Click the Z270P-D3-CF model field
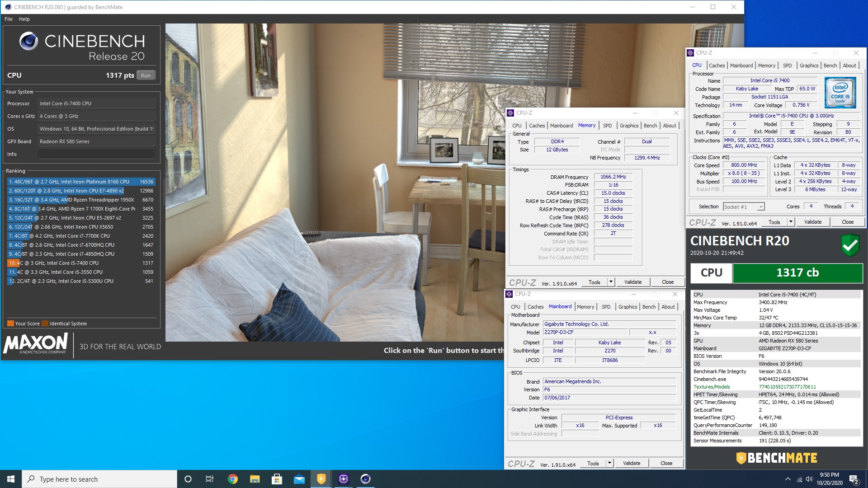This screenshot has height=488, width=868. (585, 333)
